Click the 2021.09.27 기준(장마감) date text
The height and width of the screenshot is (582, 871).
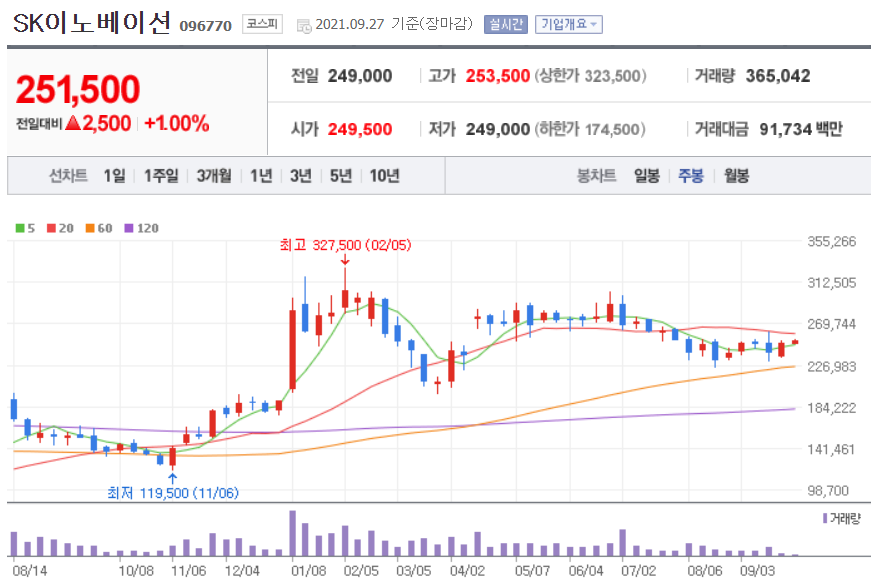[x=394, y=24]
